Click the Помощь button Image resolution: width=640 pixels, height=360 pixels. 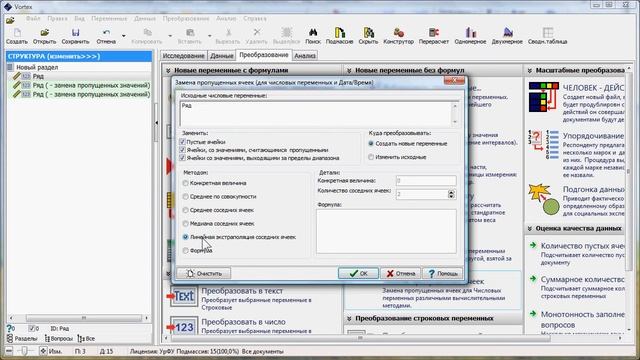[443, 273]
